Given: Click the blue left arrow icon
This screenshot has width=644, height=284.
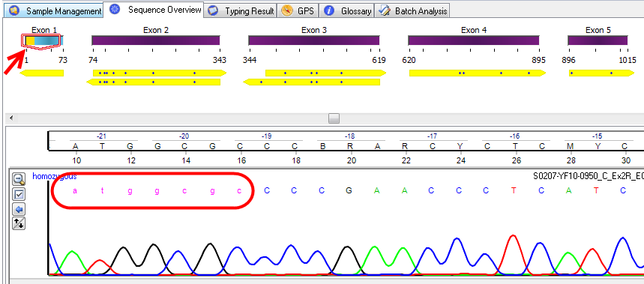Looking at the screenshot, I should [19, 209].
